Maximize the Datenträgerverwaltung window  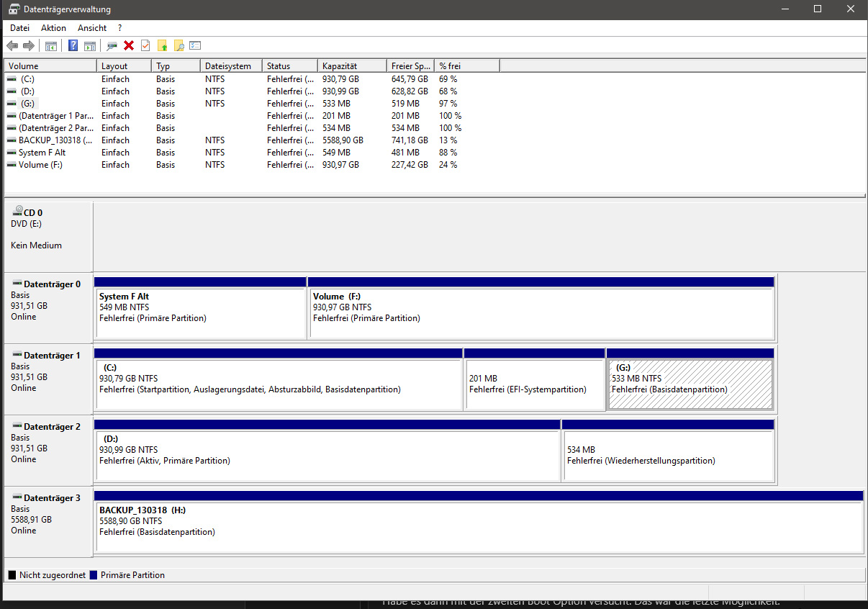point(818,9)
